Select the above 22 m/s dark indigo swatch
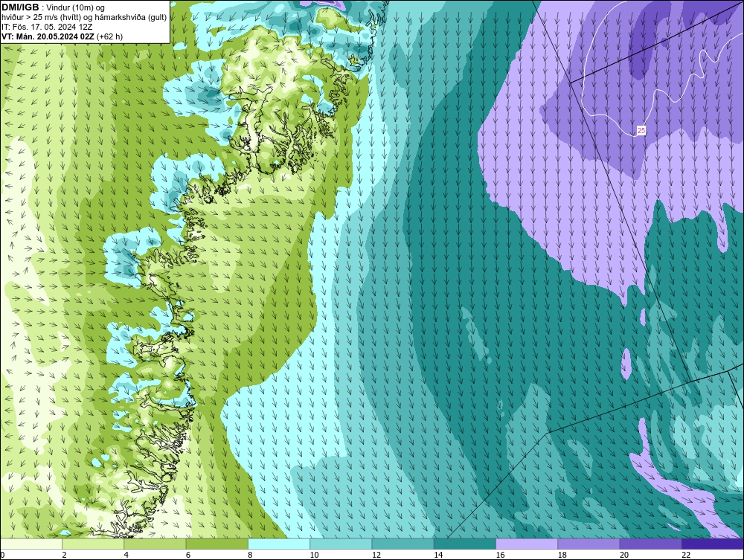744x560 pixels. pos(712,544)
